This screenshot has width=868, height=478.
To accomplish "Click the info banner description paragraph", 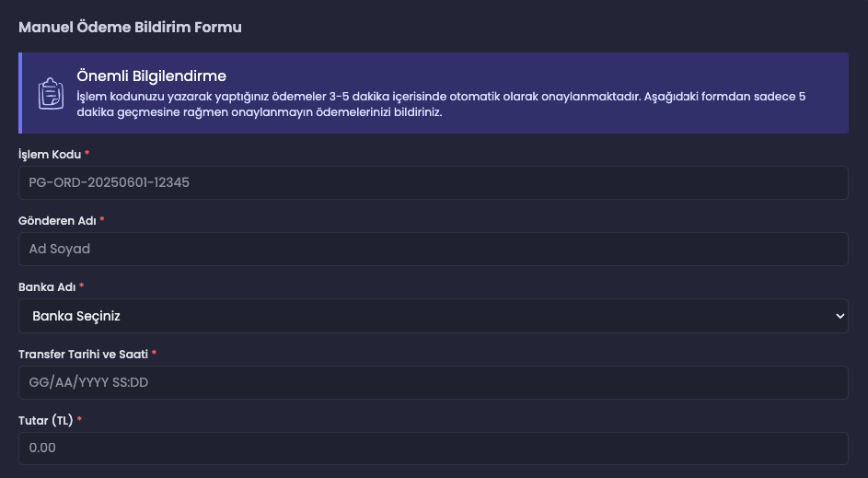I will (441, 104).
